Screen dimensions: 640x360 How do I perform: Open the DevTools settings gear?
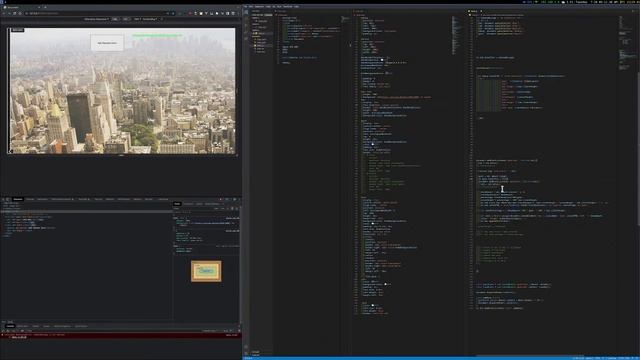point(234,199)
